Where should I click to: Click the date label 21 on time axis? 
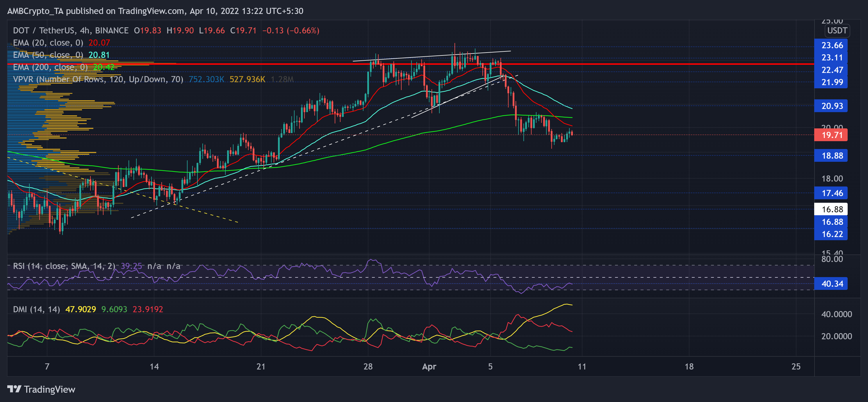261,366
